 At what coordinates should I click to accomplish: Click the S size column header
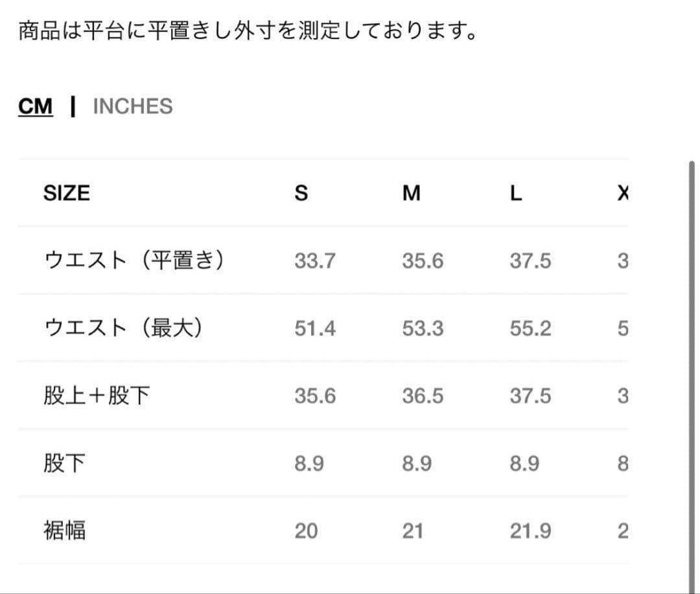click(x=301, y=193)
